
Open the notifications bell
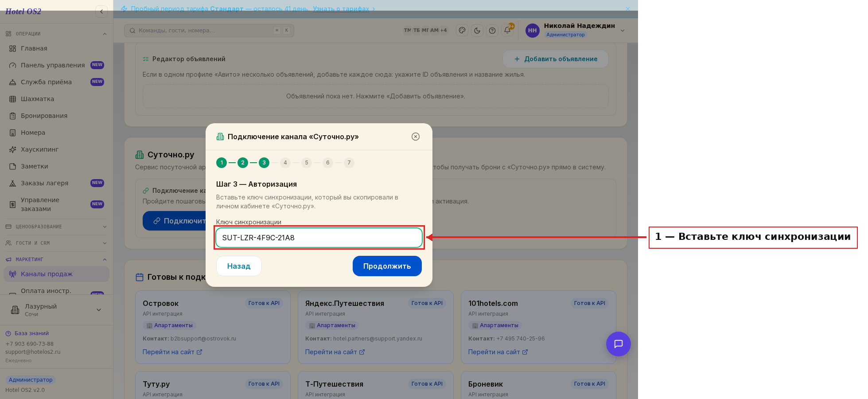tap(507, 30)
